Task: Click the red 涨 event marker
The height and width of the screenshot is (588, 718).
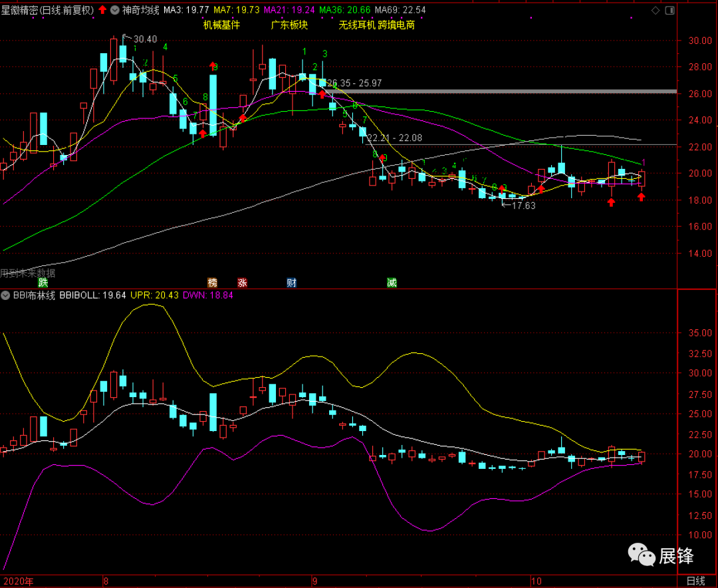Action: click(x=242, y=282)
